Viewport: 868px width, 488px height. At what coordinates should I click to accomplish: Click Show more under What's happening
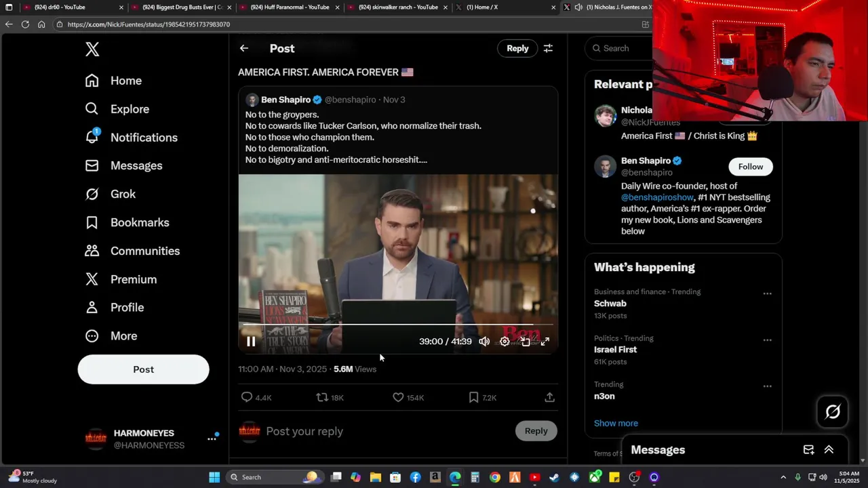point(616,423)
